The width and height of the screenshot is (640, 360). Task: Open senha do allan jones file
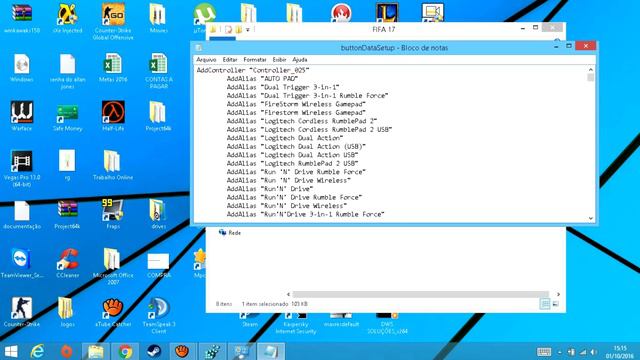point(67,70)
